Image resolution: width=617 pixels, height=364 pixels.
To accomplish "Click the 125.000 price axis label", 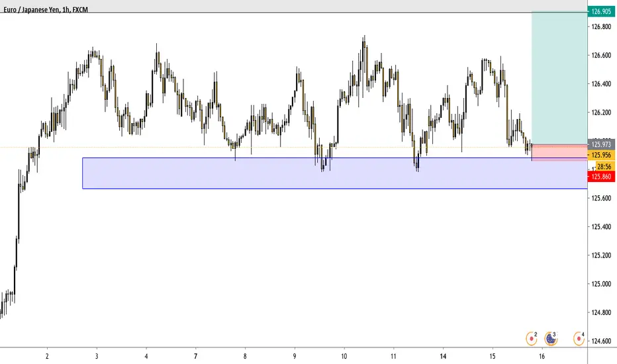I will (601, 284).
